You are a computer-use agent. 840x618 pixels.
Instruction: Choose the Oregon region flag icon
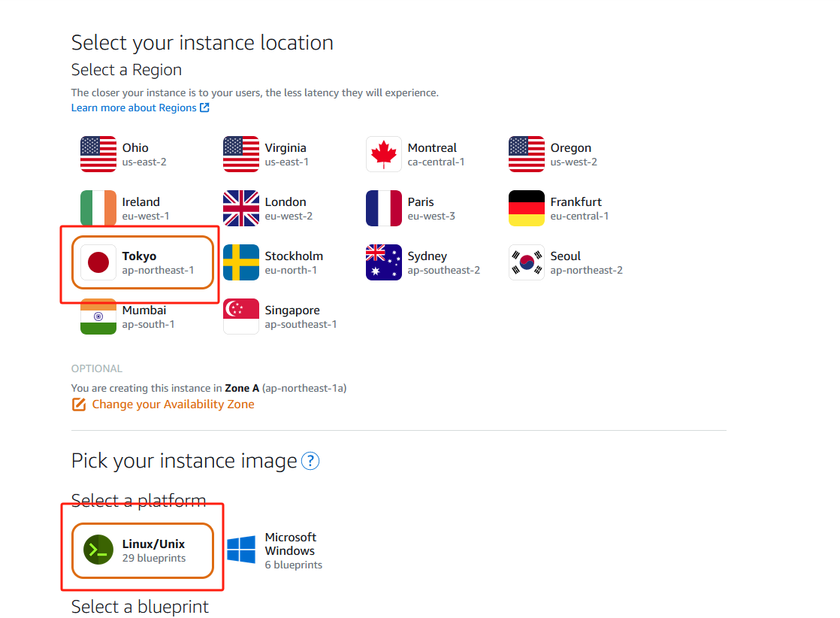pos(527,154)
